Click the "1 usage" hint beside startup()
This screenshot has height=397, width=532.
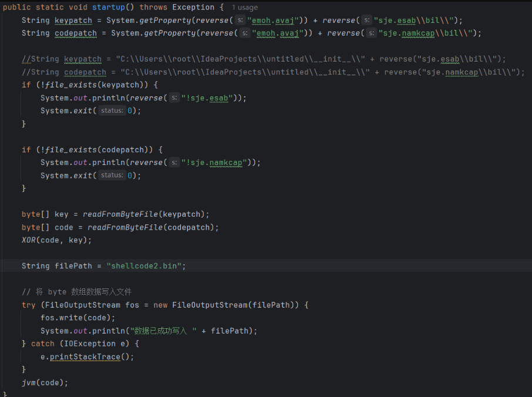[245, 8]
